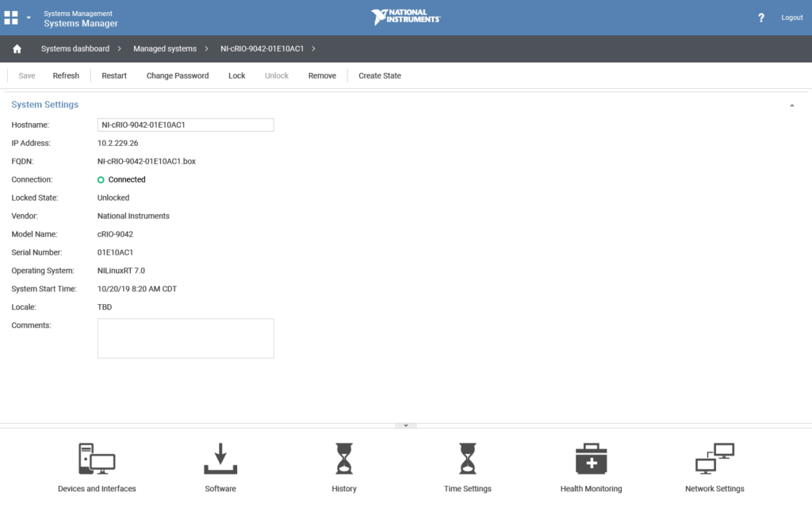Select the FQDN value NI-cRIO-9042-01E10AC1.box

[x=147, y=161]
